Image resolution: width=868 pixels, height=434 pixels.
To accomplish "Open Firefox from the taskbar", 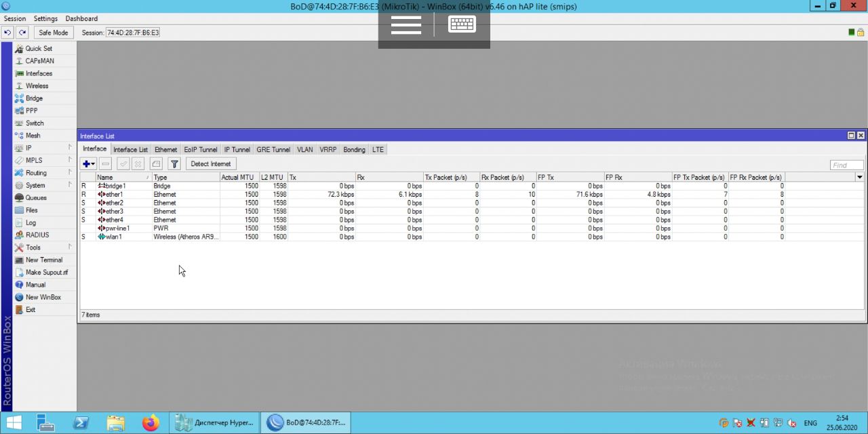I will tap(151, 423).
